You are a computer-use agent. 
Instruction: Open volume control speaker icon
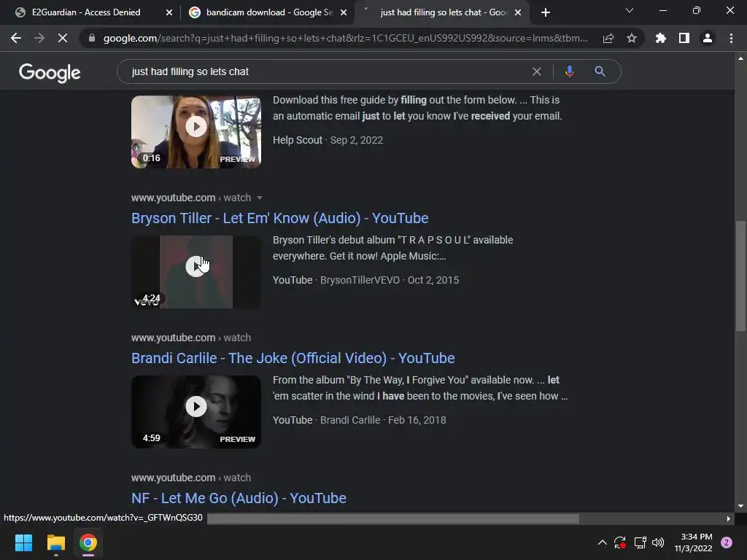[658, 542]
